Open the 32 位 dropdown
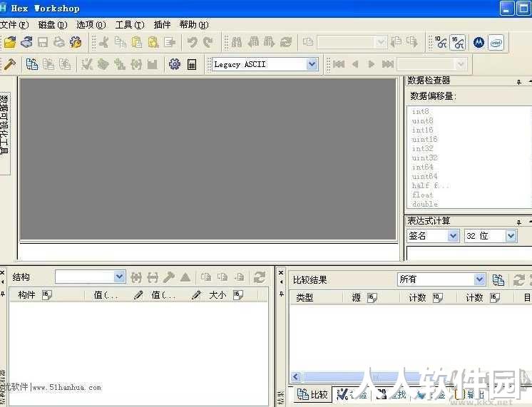 pos(511,236)
